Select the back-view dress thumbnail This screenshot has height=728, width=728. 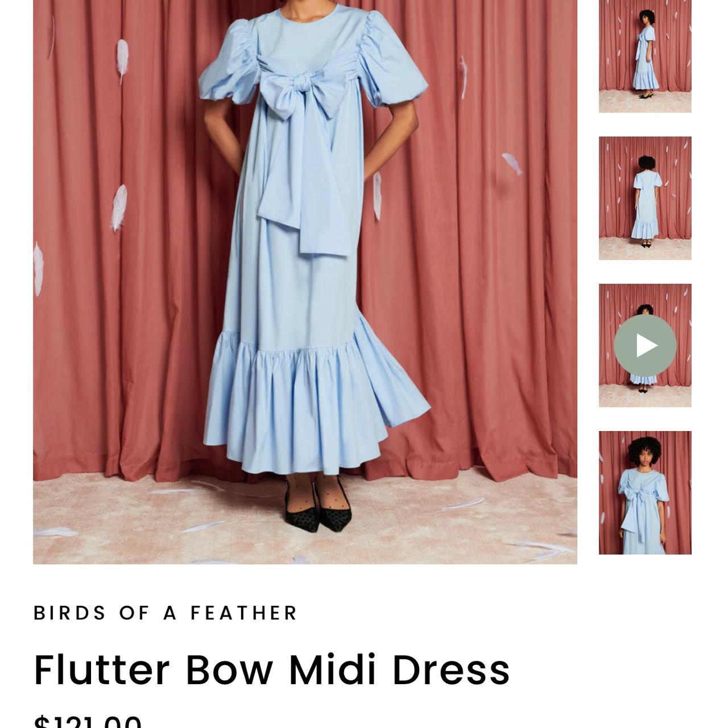pos(645,198)
